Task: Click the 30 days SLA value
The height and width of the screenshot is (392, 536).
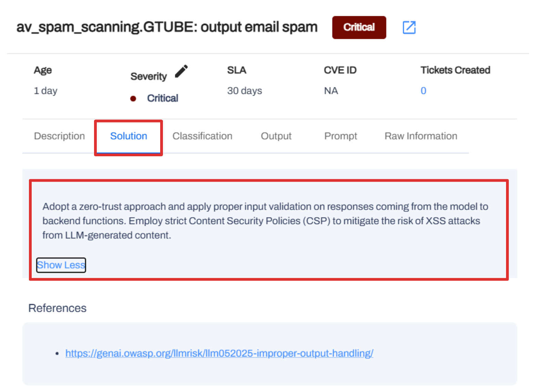Action: (244, 91)
